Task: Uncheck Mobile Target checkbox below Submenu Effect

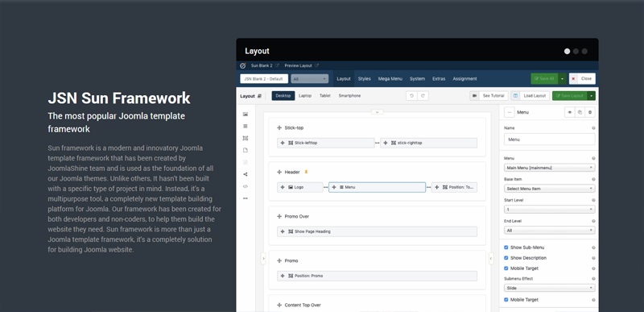Action: (506, 300)
